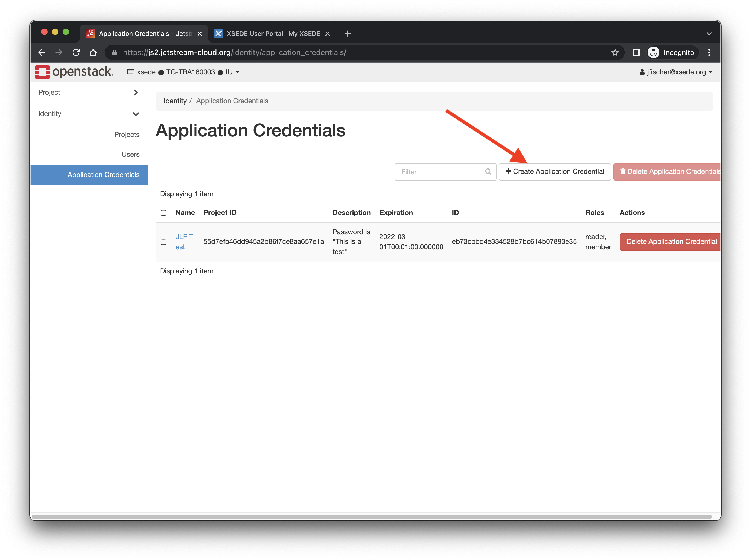Viewport: 751px width, 560px height.
Task: Bookmark the page with the star icon
Action: pyautogui.click(x=615, y=52)
